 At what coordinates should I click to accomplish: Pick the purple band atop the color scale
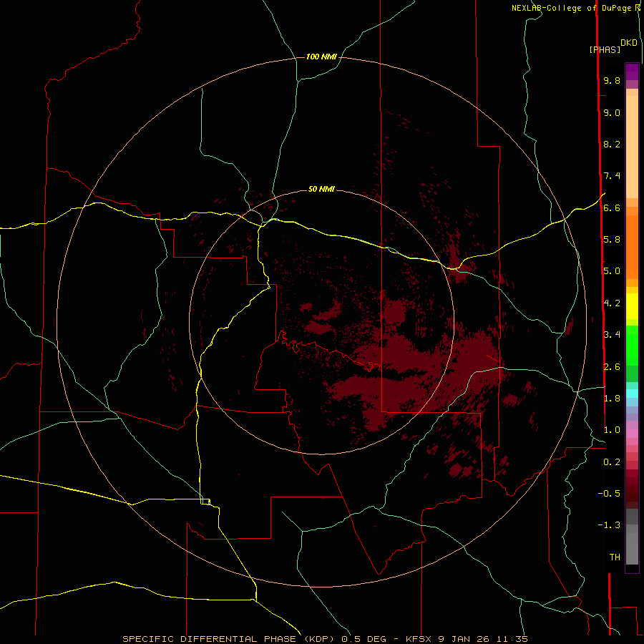632,72
